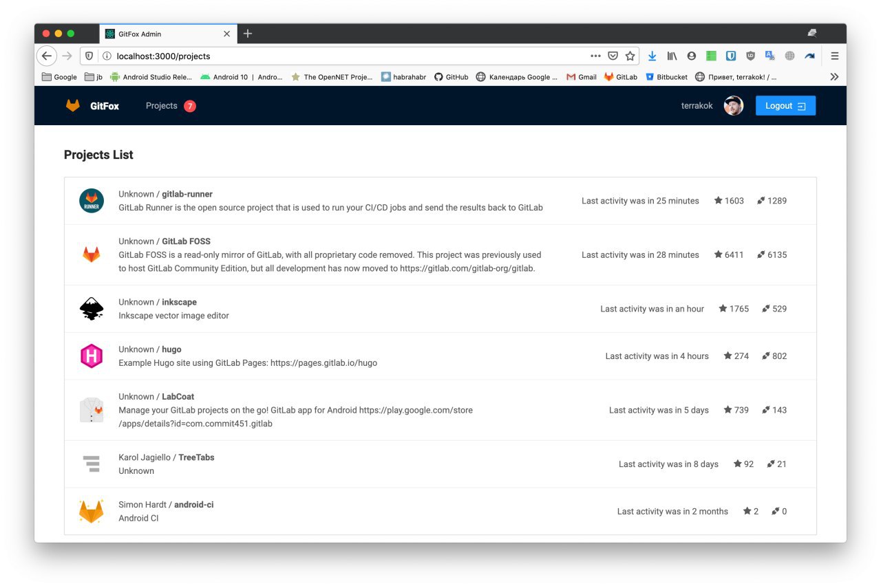
Task: Open the Bitbucket bookmark
Action: point(666,77)
